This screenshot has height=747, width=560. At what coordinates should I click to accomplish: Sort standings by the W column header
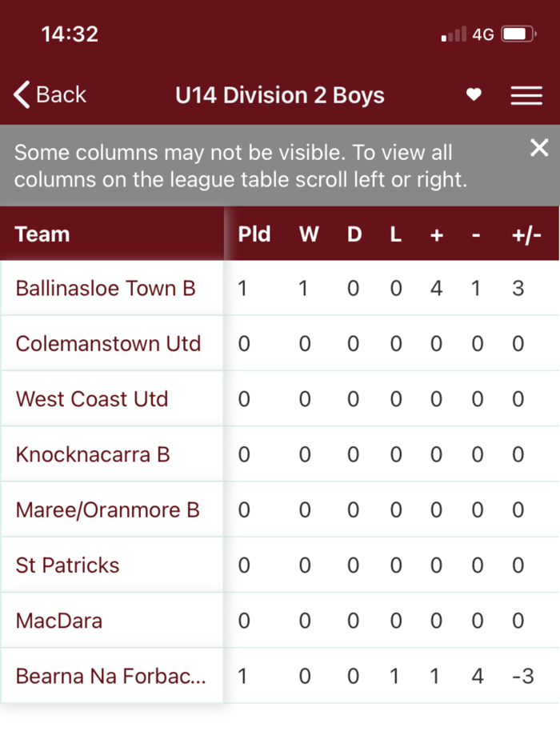(x=308, y=234)
